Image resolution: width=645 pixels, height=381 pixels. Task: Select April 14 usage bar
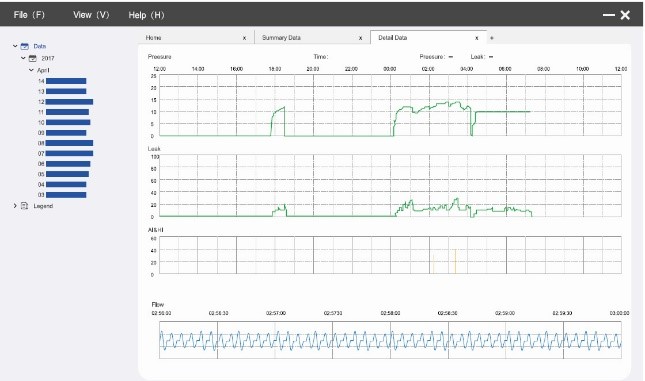point(66,81)
